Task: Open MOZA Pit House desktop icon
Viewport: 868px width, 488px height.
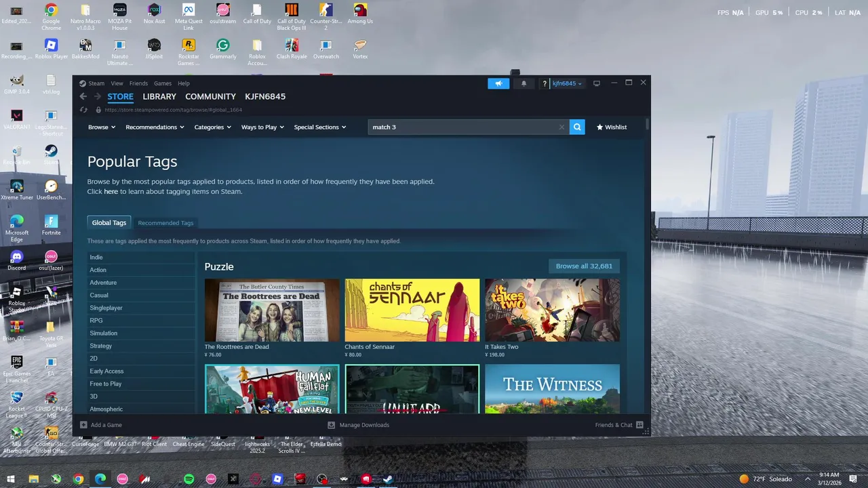Action: [119, 17]
